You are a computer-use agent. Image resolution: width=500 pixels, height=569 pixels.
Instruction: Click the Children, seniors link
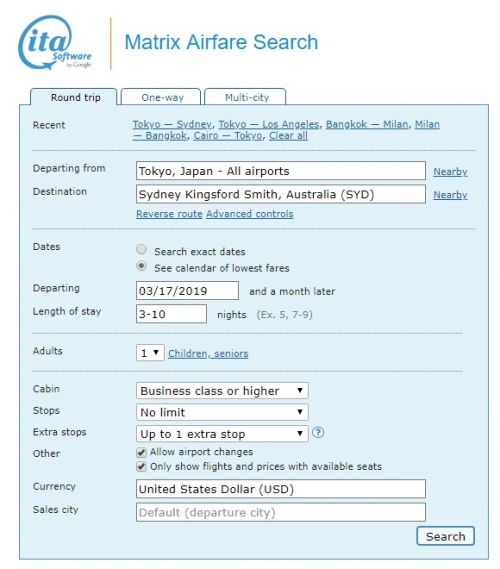tap(208, 353)
